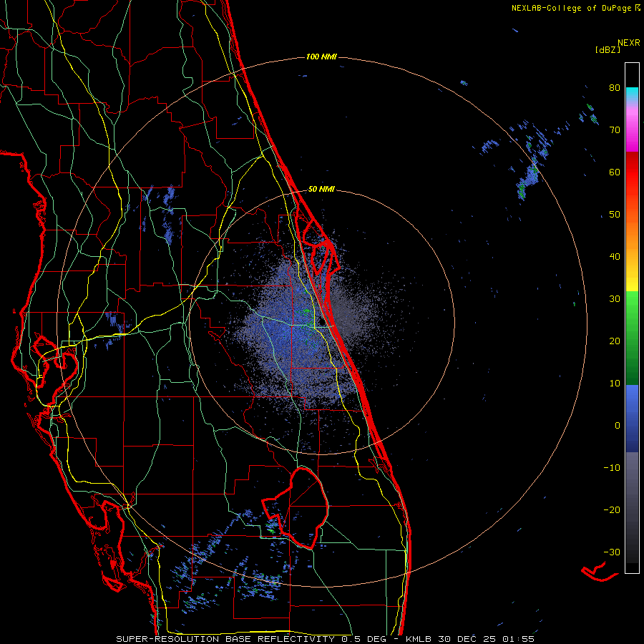This screenshot has height=644, width=644.
Task: Click the -10 value on the dBZ scale
Action: tap(612, 468)
